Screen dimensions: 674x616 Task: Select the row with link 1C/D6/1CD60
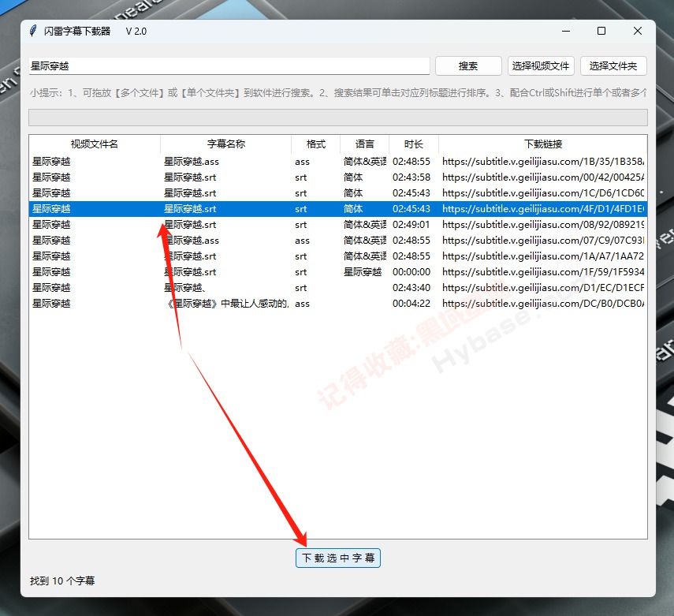pyautogui.click(x=338, y=193)
